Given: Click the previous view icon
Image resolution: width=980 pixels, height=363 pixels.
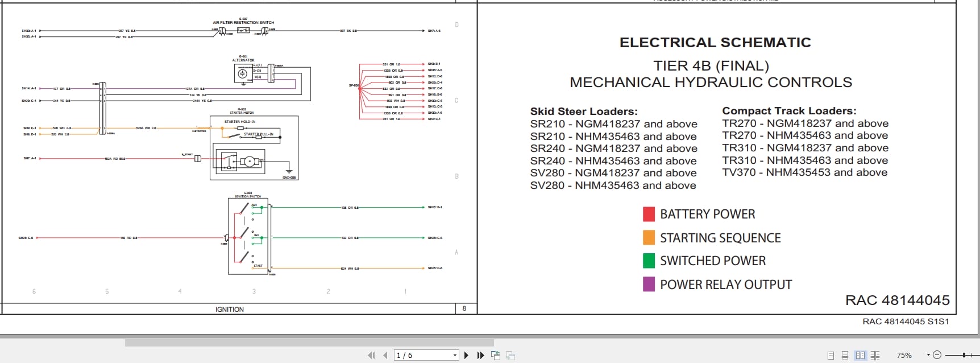Looking at the screenshot, I should pos(496,355).
